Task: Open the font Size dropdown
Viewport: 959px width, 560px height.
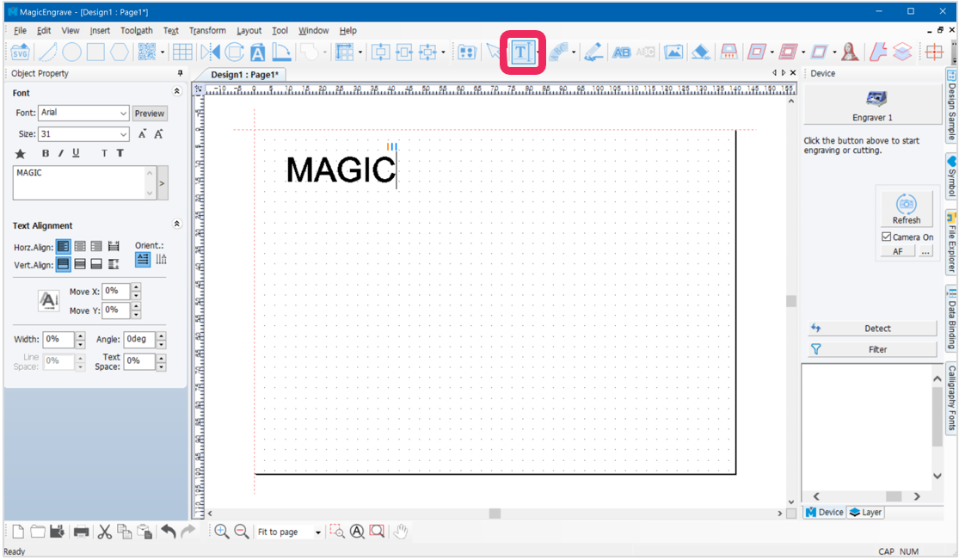Action: coord(123,134)
